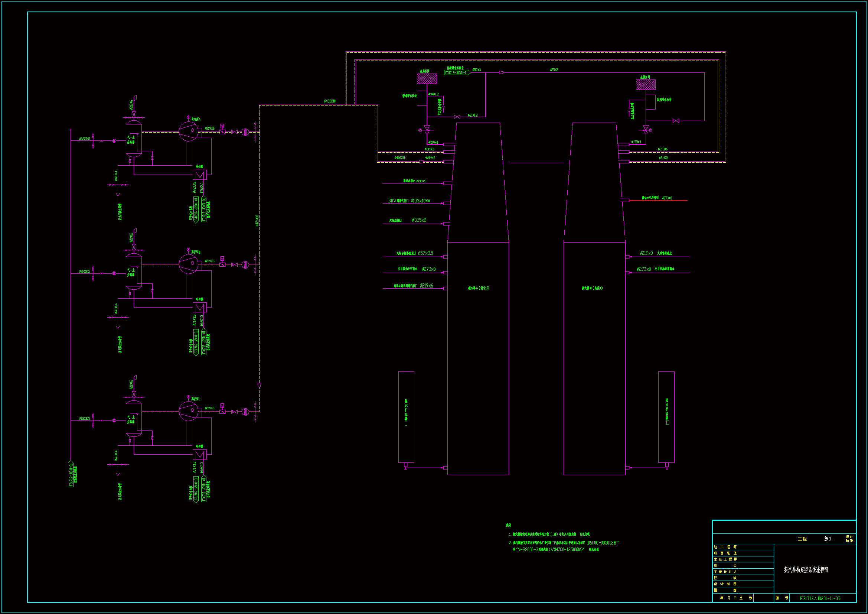Click the tall rectangle vessel labeled I
The image size is (868, 614).
pyautogui.click(x=406, y=416)
